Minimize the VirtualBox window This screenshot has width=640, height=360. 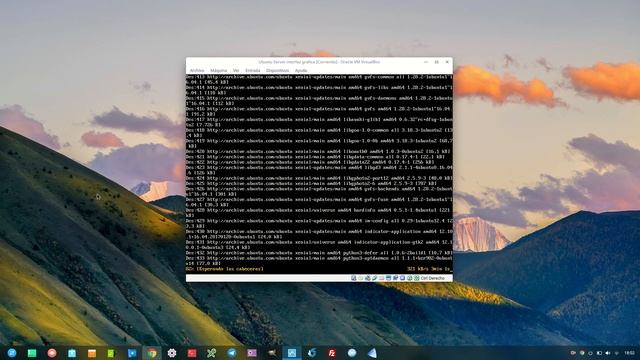pos(426,62)
